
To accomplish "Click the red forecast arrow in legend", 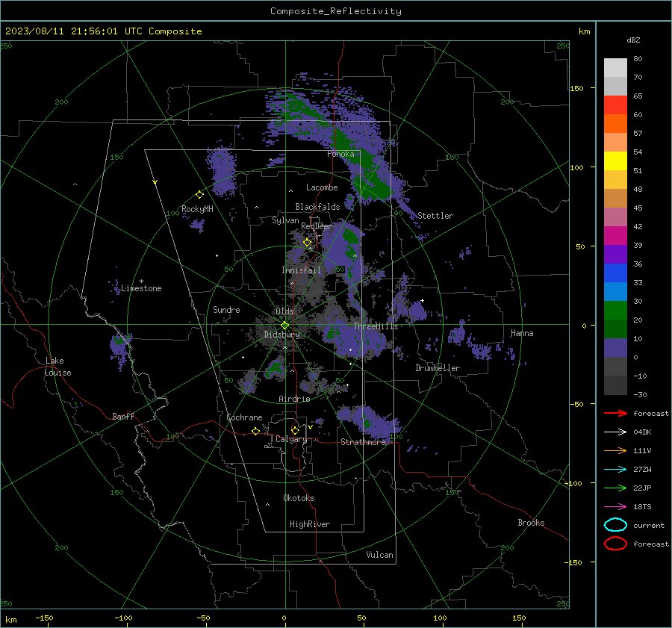I will [615, 413].
